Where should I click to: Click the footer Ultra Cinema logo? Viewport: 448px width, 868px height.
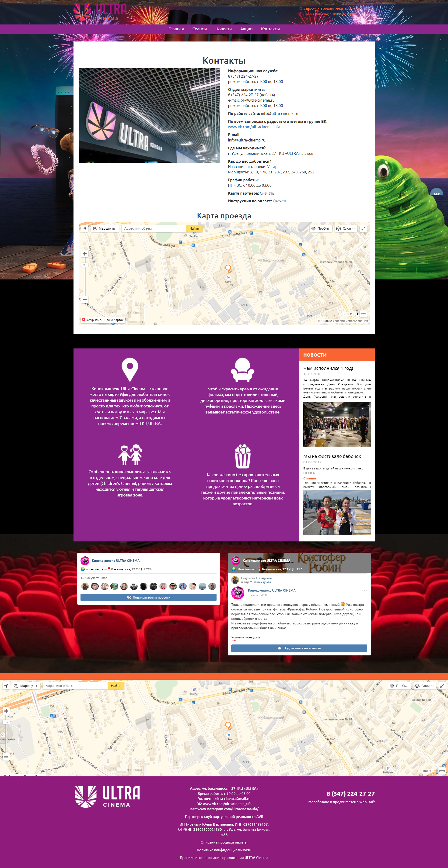coord(107,797)
